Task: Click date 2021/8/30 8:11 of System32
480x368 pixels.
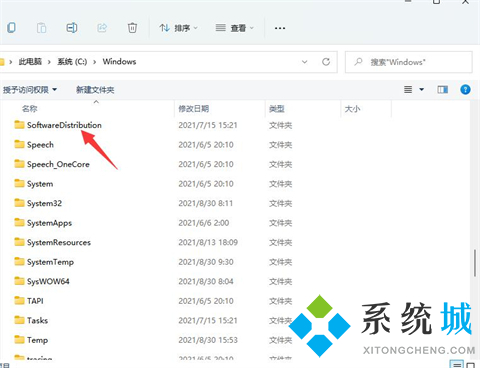Action: click(206, 203)
